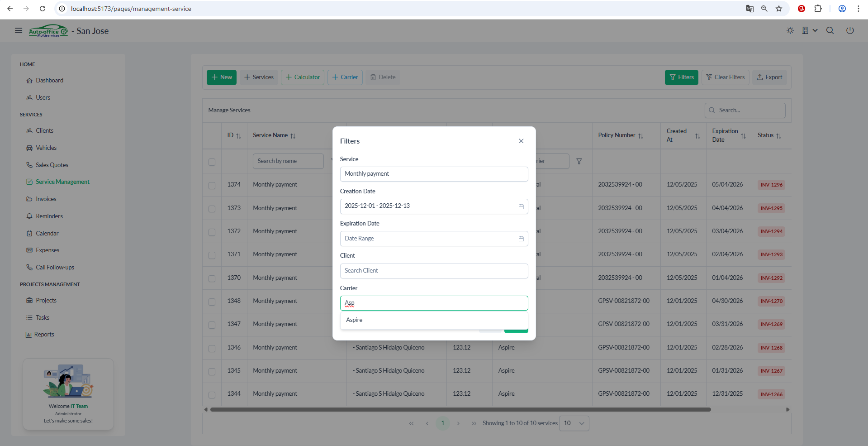Click the column filter funnel icon
Image resolution: width=868 pixels, height=446 pixels.
[x=579, y=161]
